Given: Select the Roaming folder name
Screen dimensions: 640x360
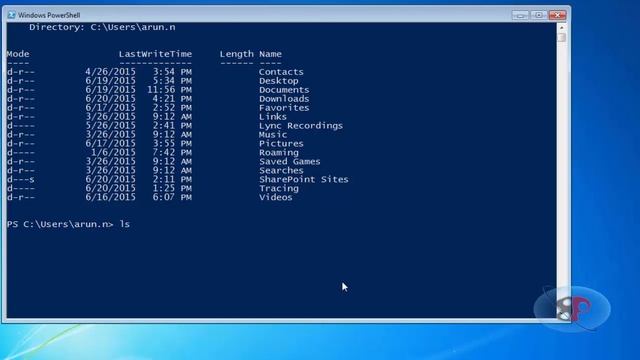Looking at the screenshot, I should (x=278, y=153).
